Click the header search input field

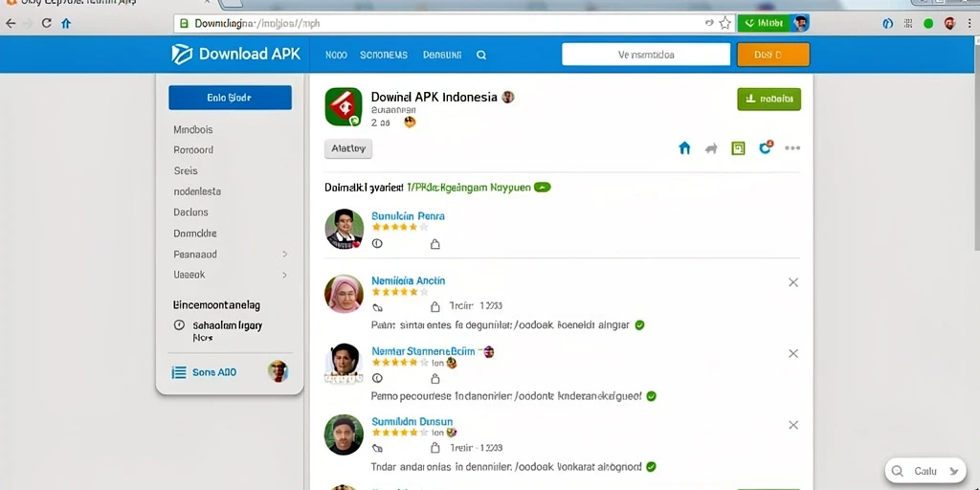[x=646, y=55]
